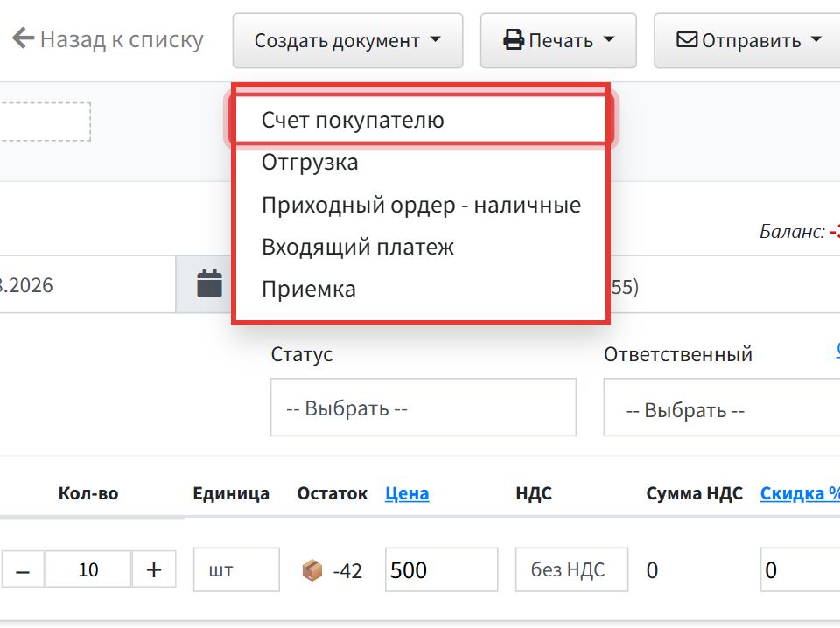The height and width of the screenshot is (628, 840).
Task: Click the stock box icon next to -42
Action: pos(312,570)
